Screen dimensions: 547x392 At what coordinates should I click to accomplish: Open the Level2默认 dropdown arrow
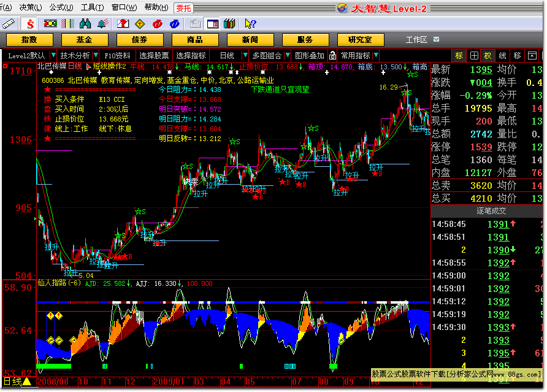point(53,55)
